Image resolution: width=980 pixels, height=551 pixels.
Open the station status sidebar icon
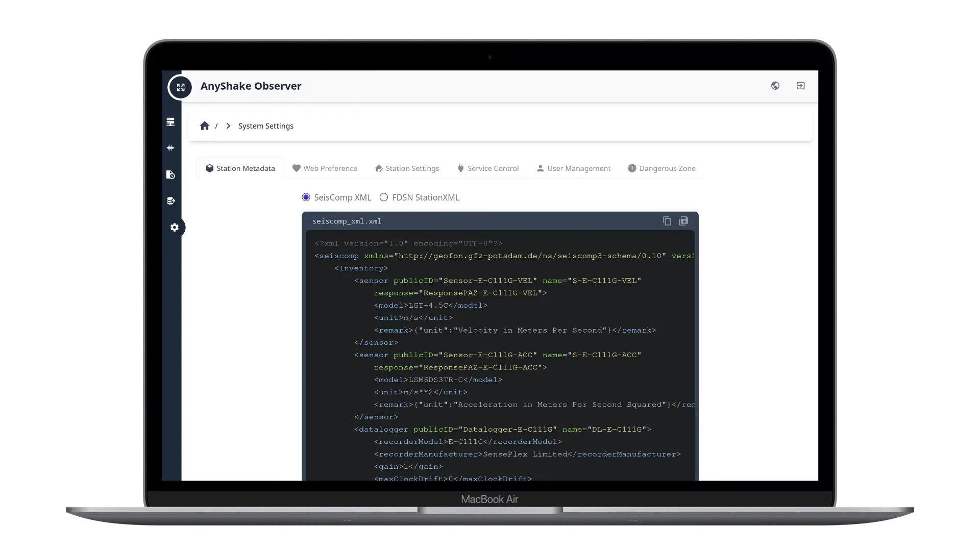click(170, 122)
